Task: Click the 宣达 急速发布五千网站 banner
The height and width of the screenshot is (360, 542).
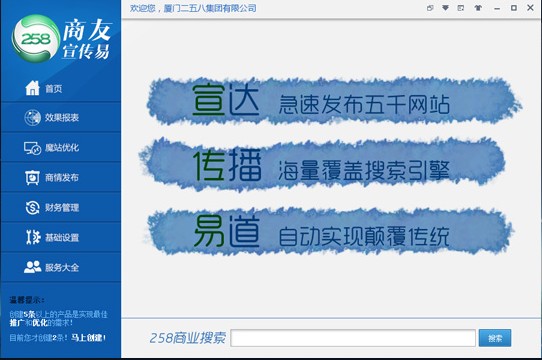Action: 334,101
